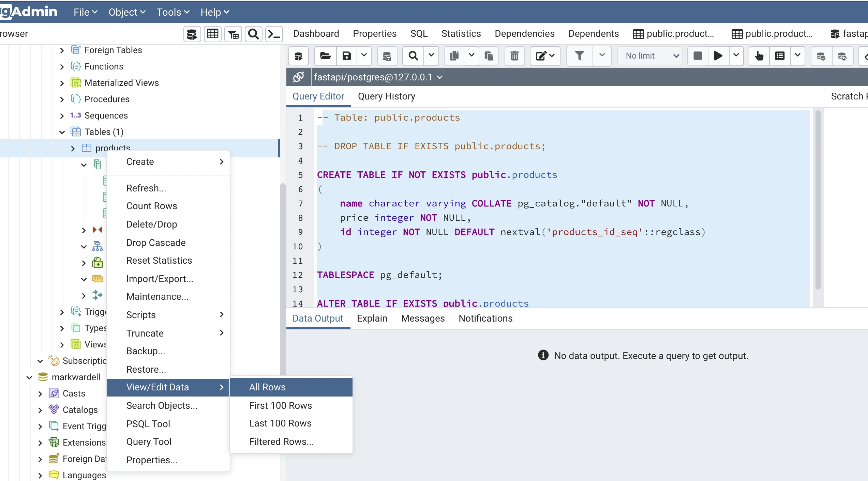This screenshot has height=481, width=868.
Task: Expand the Sequences tree node
Action: point(62,115)
